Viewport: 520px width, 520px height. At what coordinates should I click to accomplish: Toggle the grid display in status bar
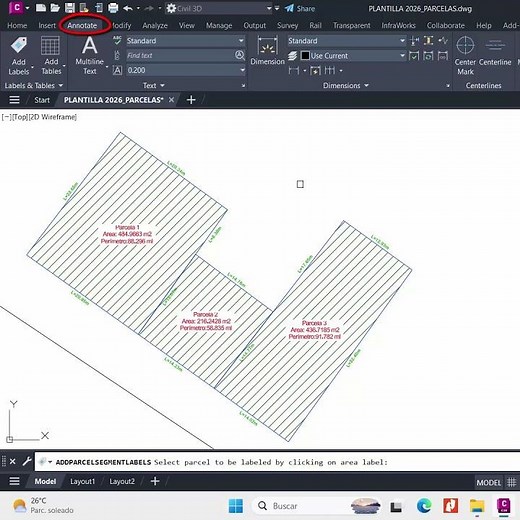coord(511,482)
